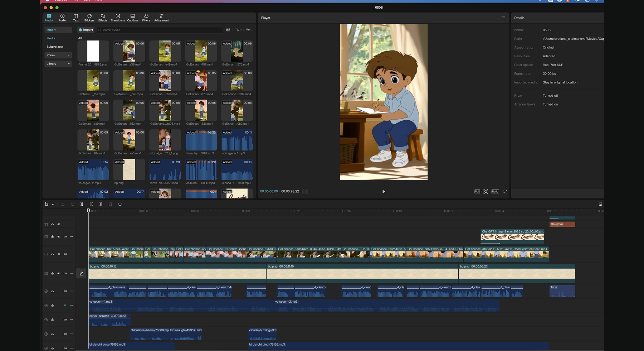Open more options for voicegen track
The height and width of the screenshot is (351, 644).
coord(72,305)
